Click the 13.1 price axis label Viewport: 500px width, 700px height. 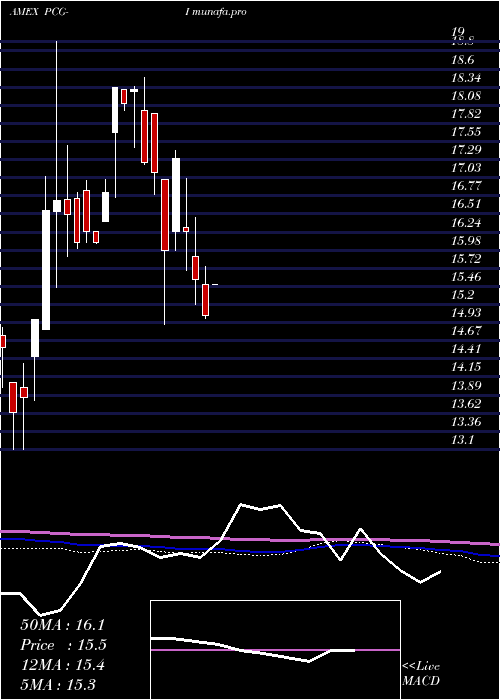pyautogui.click(x=462, y=440)
